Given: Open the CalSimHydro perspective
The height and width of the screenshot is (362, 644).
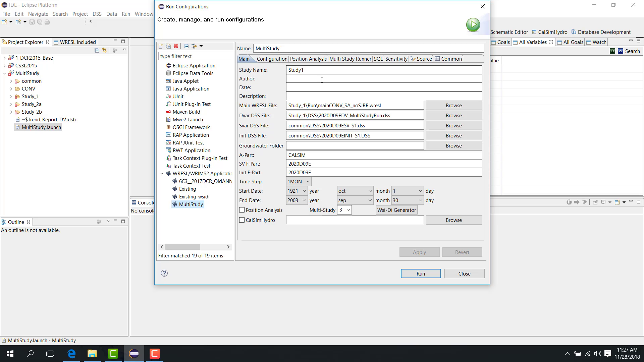Looking at the screenshot, I should [x=549, y=32].
